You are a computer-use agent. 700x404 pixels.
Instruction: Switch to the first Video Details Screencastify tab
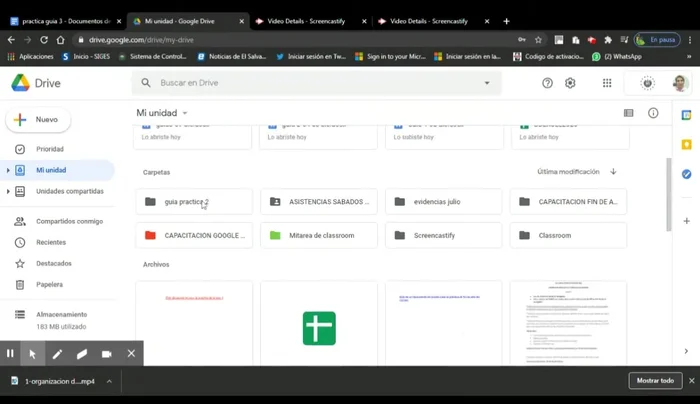[305, 21]
